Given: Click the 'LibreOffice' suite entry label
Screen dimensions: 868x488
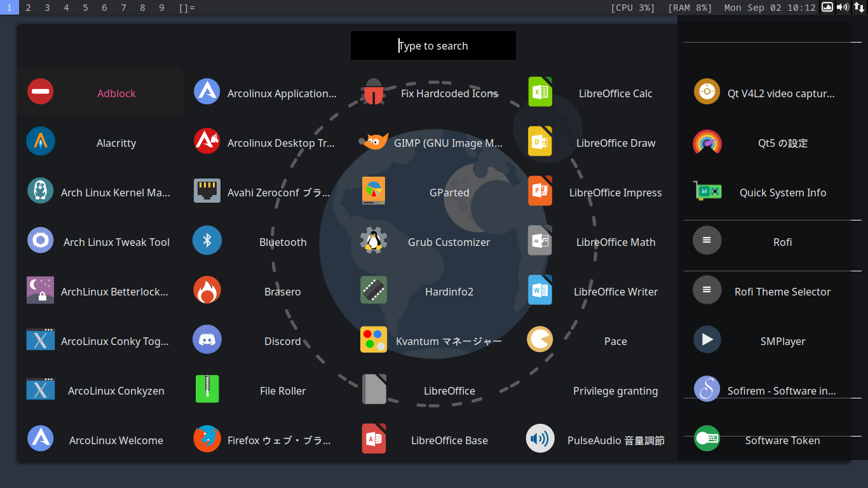Looking at the screenshot, I should [x=449, y=391].
